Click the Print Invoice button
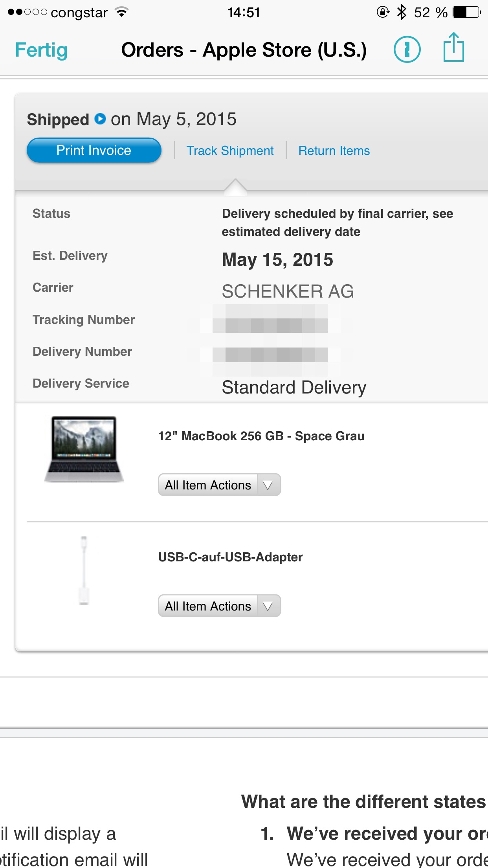The height and width of the screenshot is (868, 488). (x=94, y=150)
